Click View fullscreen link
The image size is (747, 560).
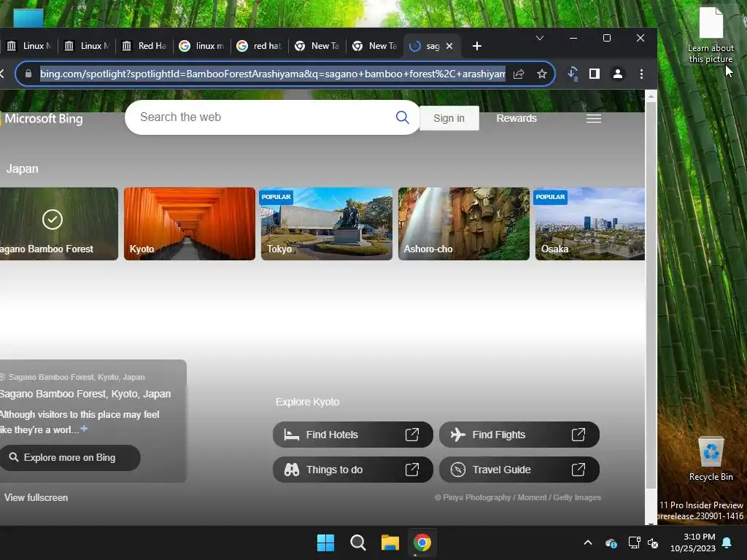pos(36,497)
